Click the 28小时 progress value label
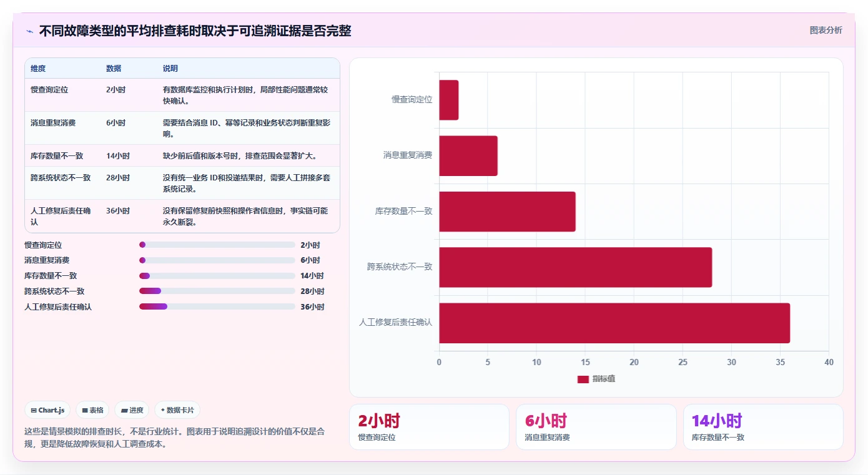 pyautogui.click(x=312, y=291)
